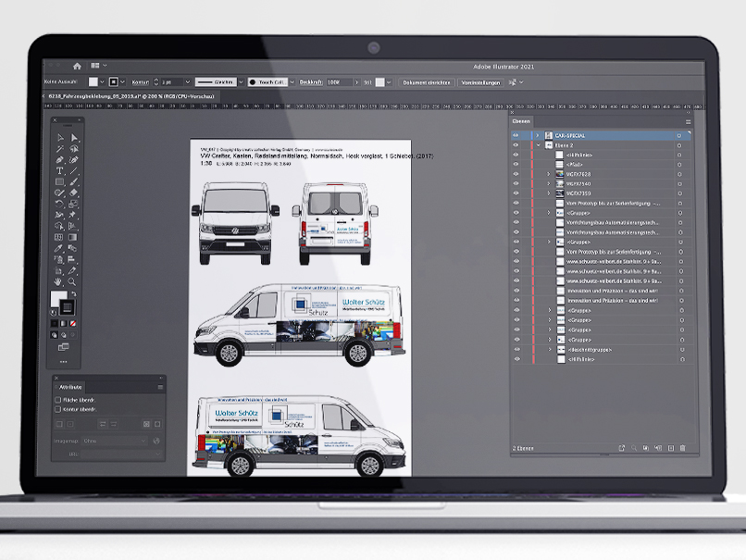Toggle visibility of the MGRX7359 row
The image size is (746, 560).
516,193
